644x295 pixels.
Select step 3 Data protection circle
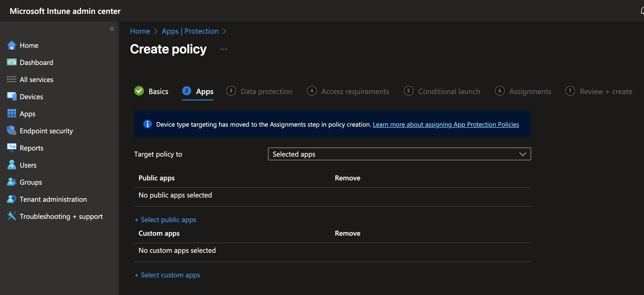click(x=231, y=91)
